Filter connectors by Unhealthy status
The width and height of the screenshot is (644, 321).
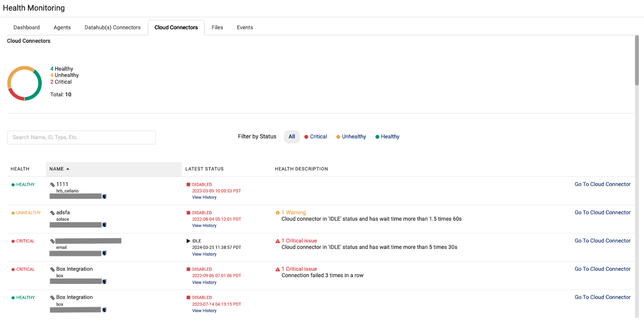coord(351,137)
